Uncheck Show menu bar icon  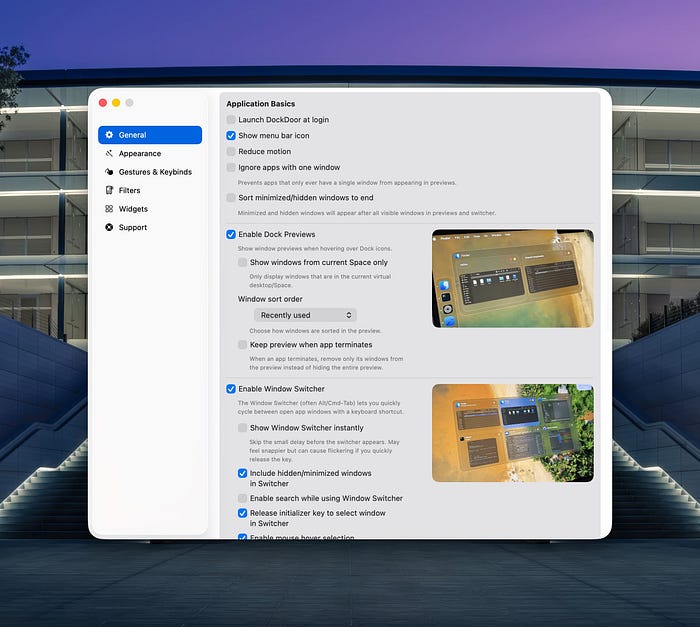[x=231, y=135]
